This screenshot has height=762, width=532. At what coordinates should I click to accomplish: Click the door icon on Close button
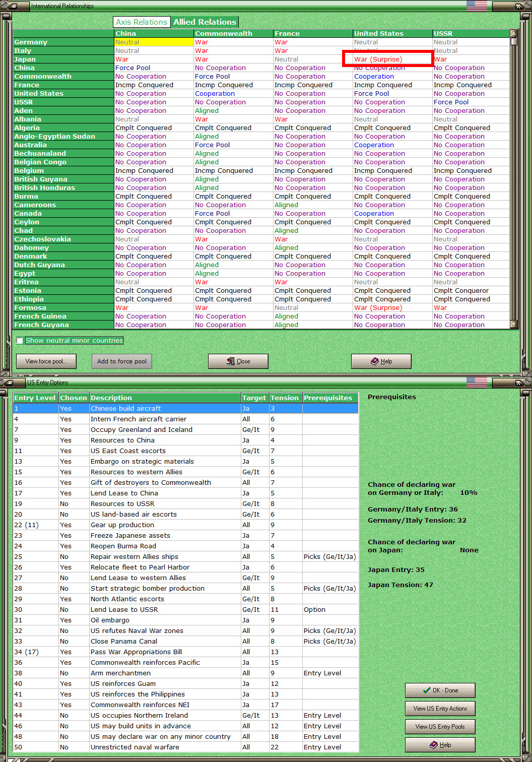[230, 361]
